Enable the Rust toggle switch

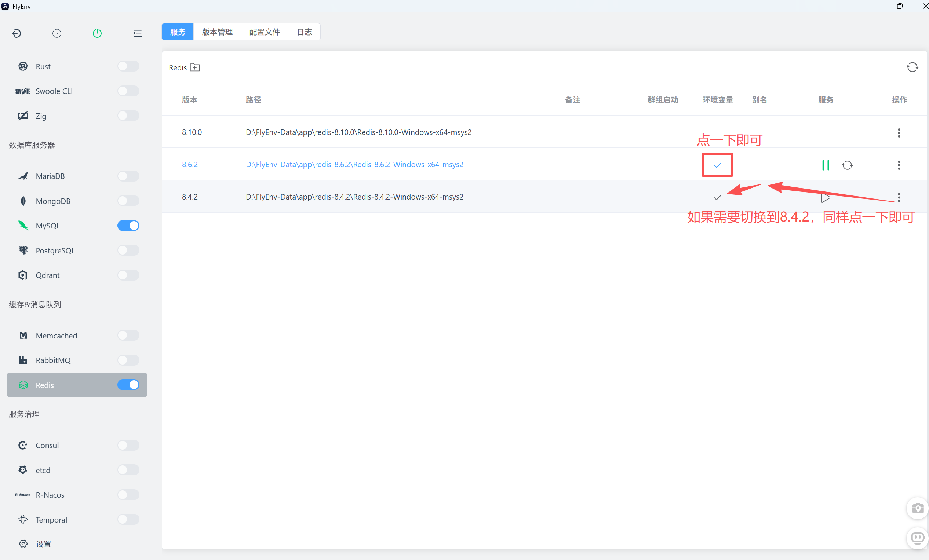[x=128, y=66]
